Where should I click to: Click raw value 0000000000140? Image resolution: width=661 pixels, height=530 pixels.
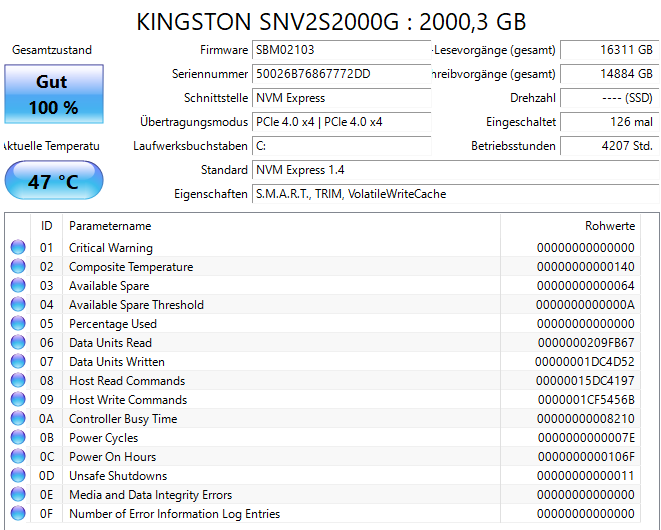[586, 267]
